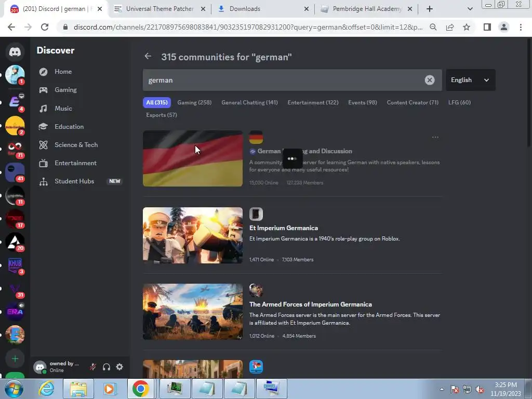Open the ERA server icon in sidebar
This screenshot has width=532, height=399.
[15, 312]
